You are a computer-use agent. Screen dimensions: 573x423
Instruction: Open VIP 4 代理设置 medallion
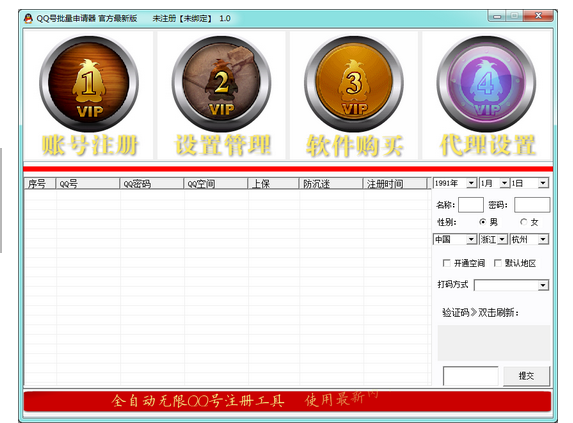486,84
